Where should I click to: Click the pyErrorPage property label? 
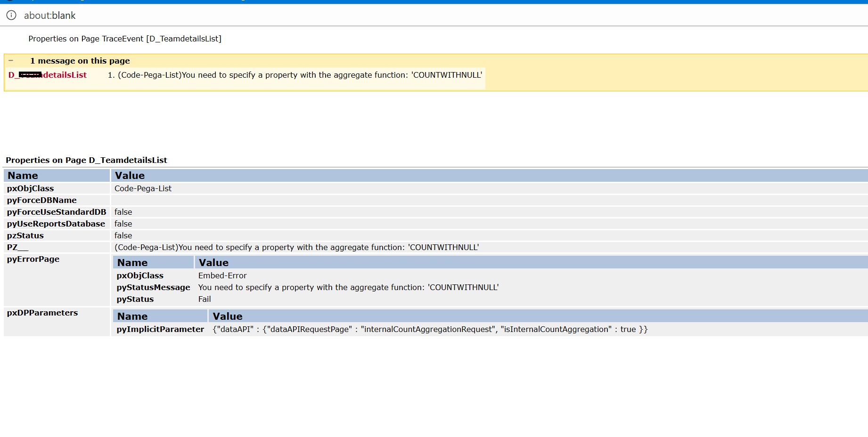coord(33,259)
